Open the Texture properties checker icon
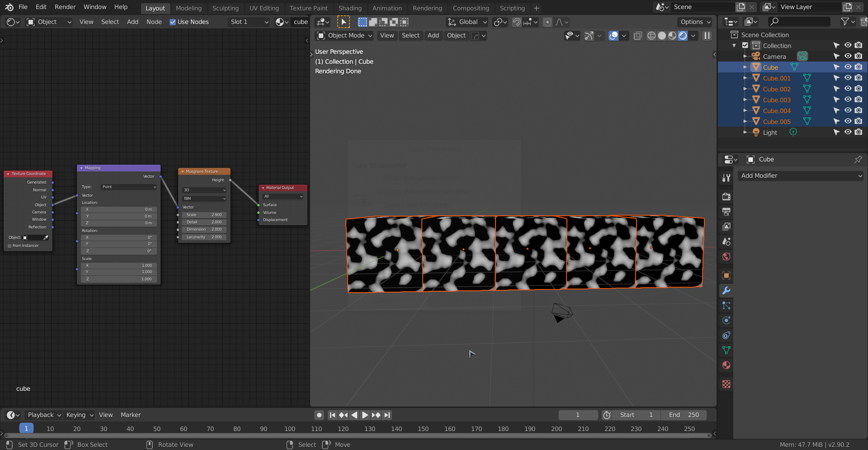The height and width of the screenshot is (450, 868). (726, 384)
